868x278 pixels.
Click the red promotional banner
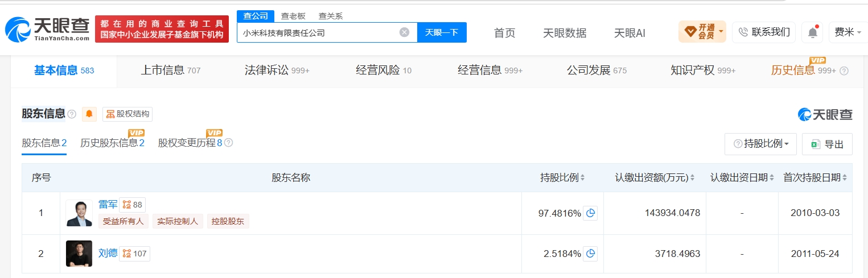pyautogui.click(x=162, y=29)
